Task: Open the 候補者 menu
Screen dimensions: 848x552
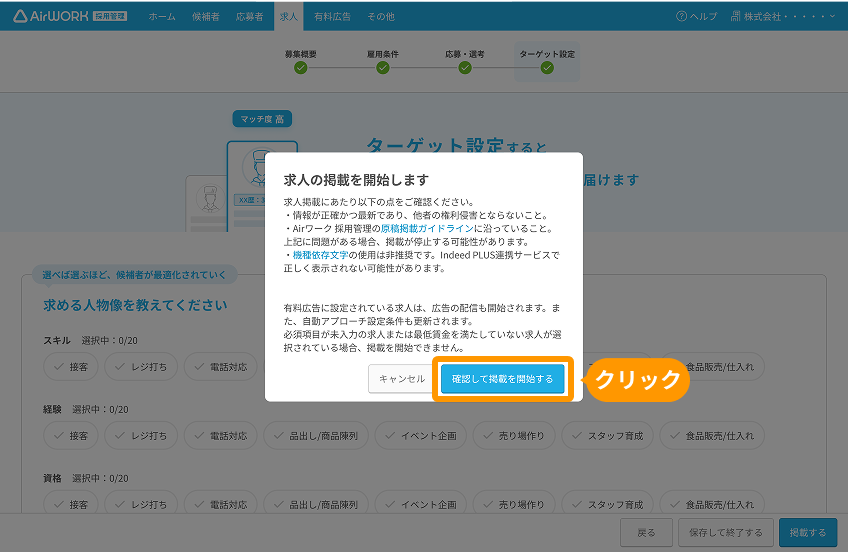Action: tap(206, 17)
